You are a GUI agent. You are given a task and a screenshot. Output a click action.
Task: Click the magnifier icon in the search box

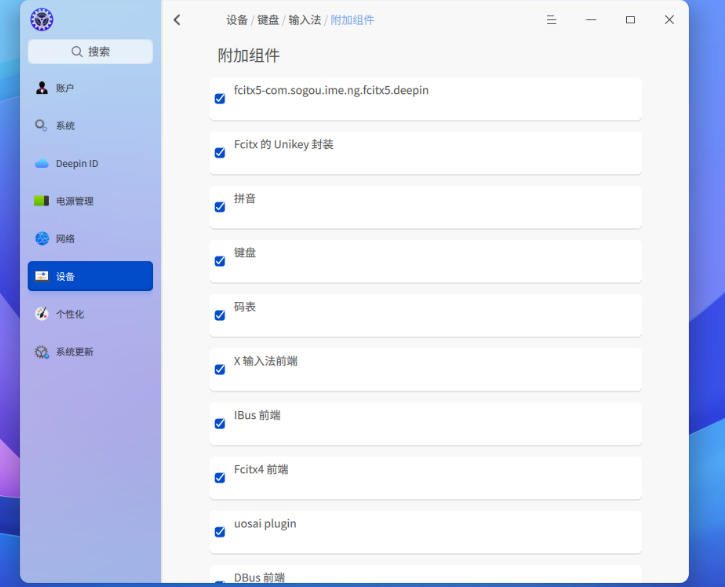coord(77,51)
